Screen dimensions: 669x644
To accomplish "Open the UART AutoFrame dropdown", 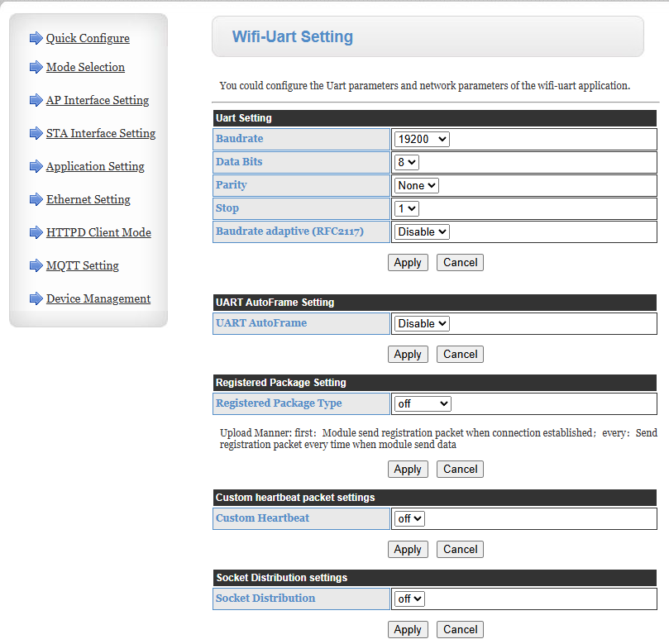I will (421, 323).
